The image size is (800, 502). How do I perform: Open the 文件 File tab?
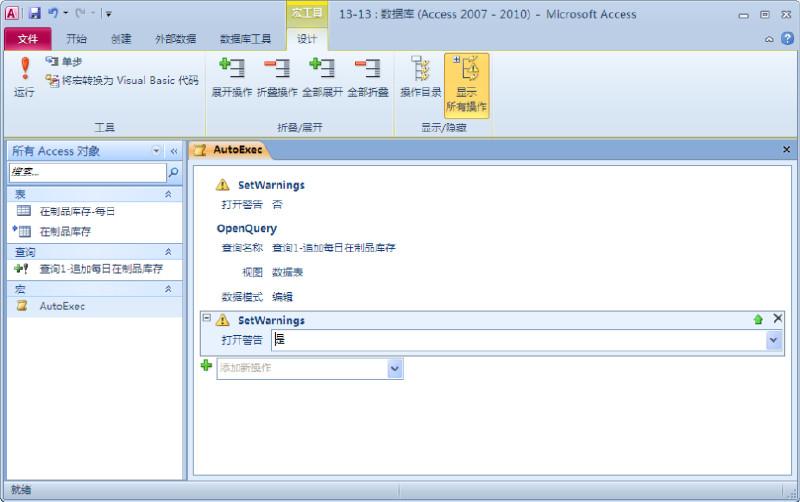[x=28, y=39]
